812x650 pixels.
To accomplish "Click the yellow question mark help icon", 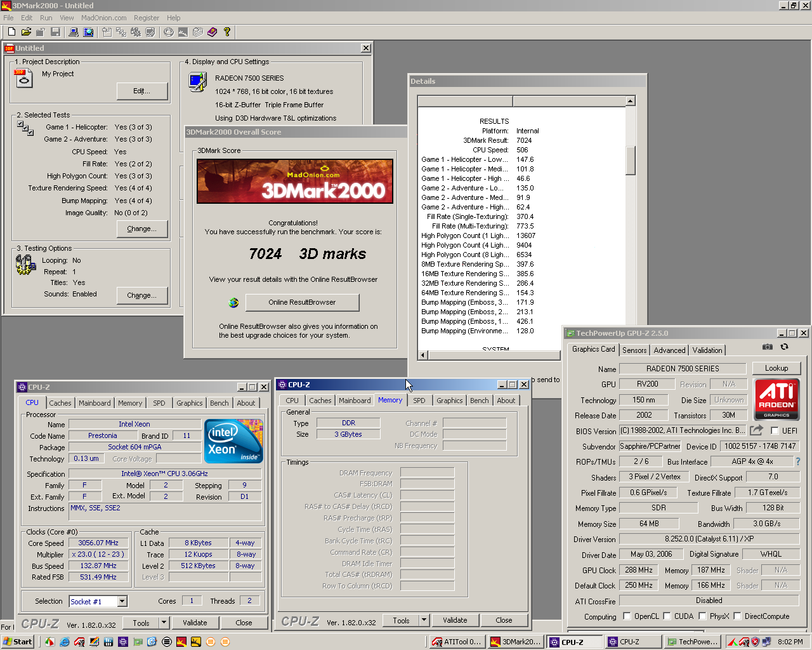I will click(226, 32).
